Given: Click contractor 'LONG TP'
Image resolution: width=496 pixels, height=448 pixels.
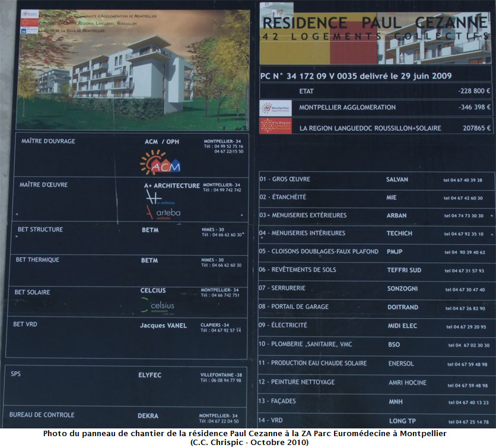Looking at the screenshot, I should (x=402, y=421).
